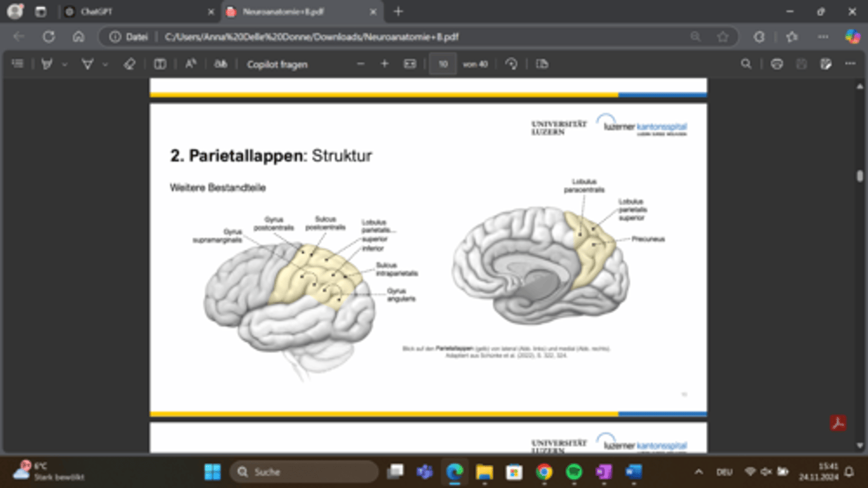
Task: Toggle fit-to-width page view
Action: [x=410, y=64]
